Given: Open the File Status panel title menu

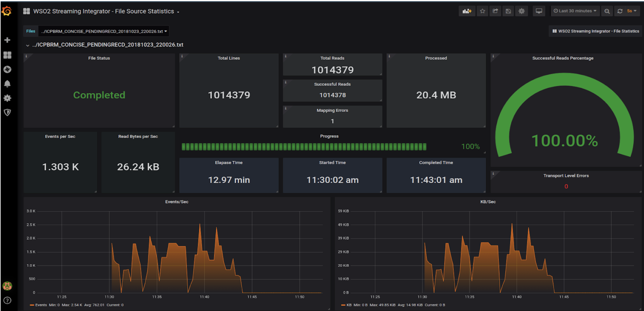Looking at the screenshot, I should pos(99,58).
